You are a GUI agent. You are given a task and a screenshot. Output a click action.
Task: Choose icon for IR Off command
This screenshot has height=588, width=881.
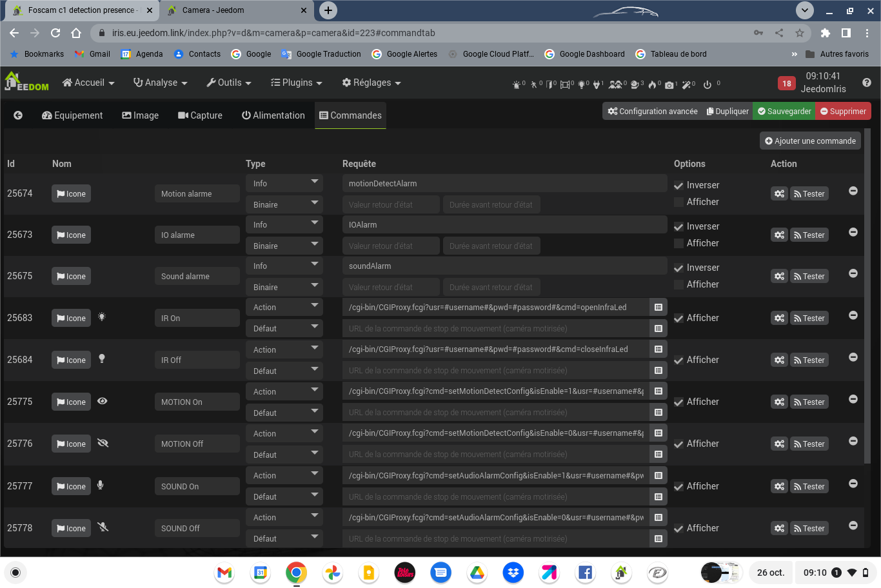71,360
